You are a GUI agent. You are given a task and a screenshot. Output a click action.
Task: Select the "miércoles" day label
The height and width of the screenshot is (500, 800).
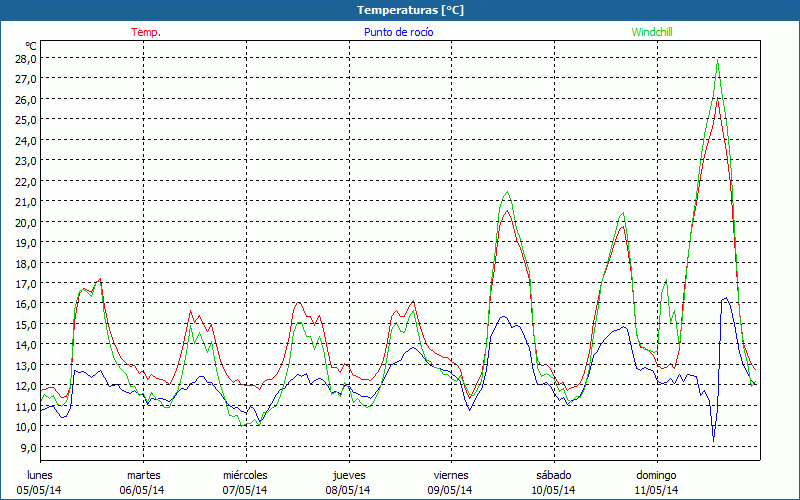point(245,475)
